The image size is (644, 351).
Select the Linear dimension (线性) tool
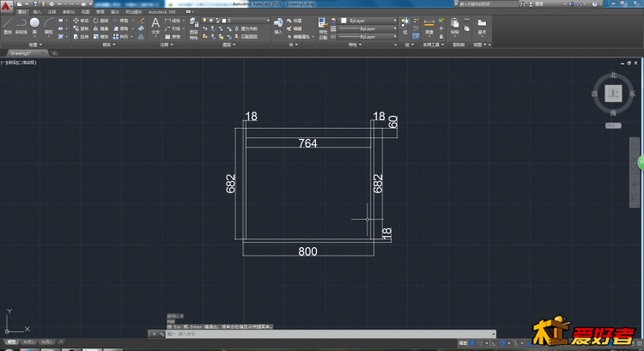click(173, 21)
